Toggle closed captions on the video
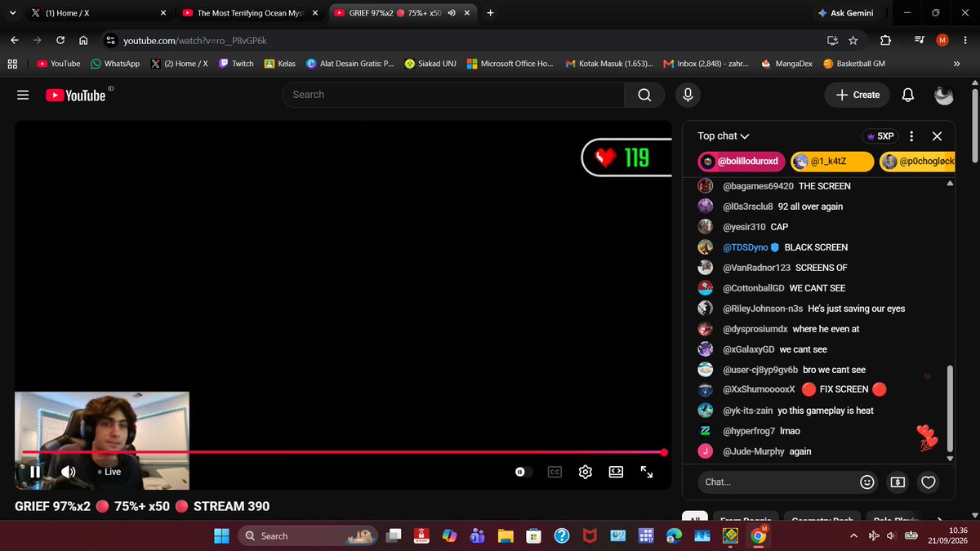This screenshot has width=980, height=551. pos(555,471)
